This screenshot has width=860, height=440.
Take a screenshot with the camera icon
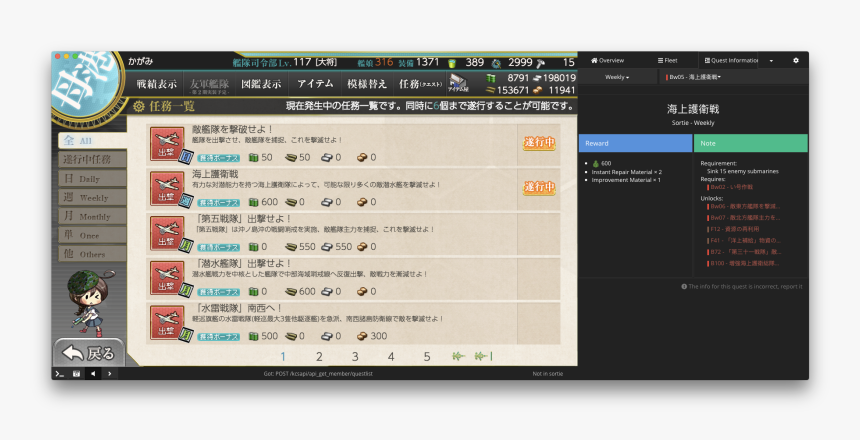[x=76, y=374]
